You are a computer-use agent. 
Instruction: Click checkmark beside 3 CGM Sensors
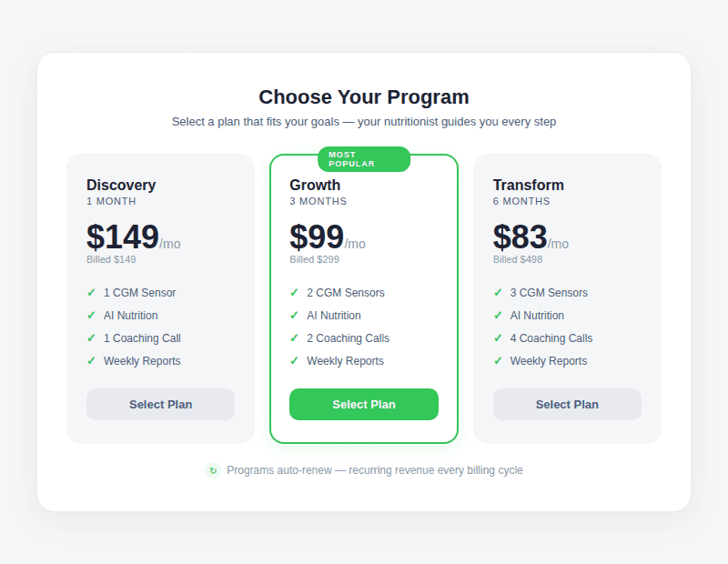point(498,292)
